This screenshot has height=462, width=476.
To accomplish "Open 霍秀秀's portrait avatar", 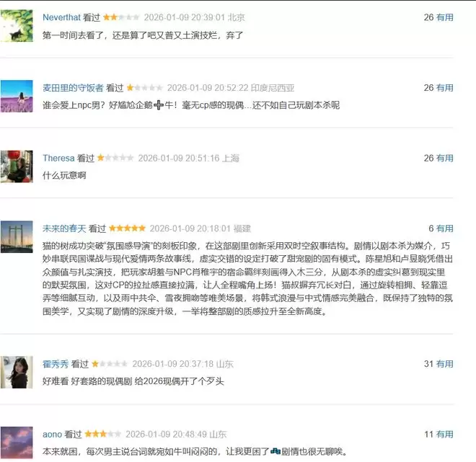I will (x=17, y=372).
